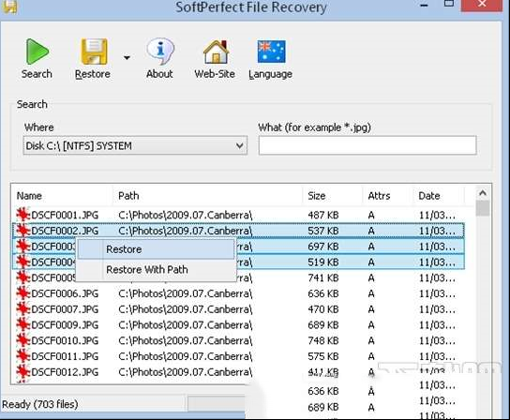Click the file icon of DSCF0006.JPG
Screen dimensions: 510x420
(x=23, y=293)
